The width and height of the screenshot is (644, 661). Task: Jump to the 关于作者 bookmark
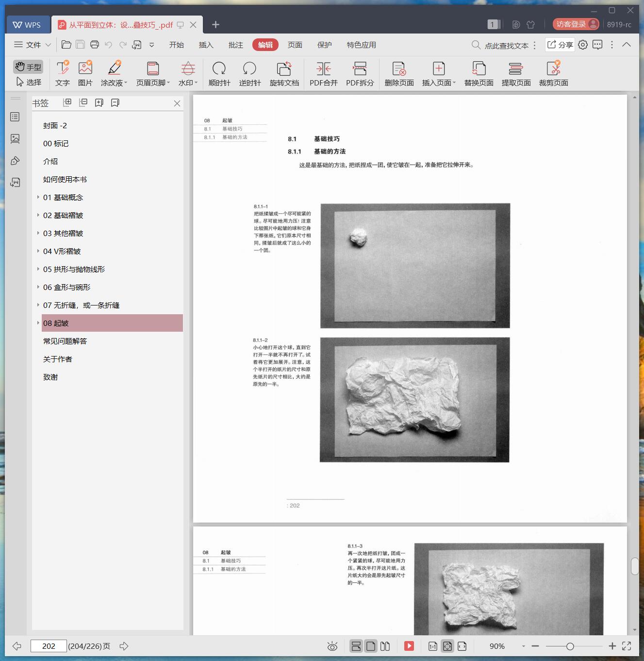click(58, 359)
